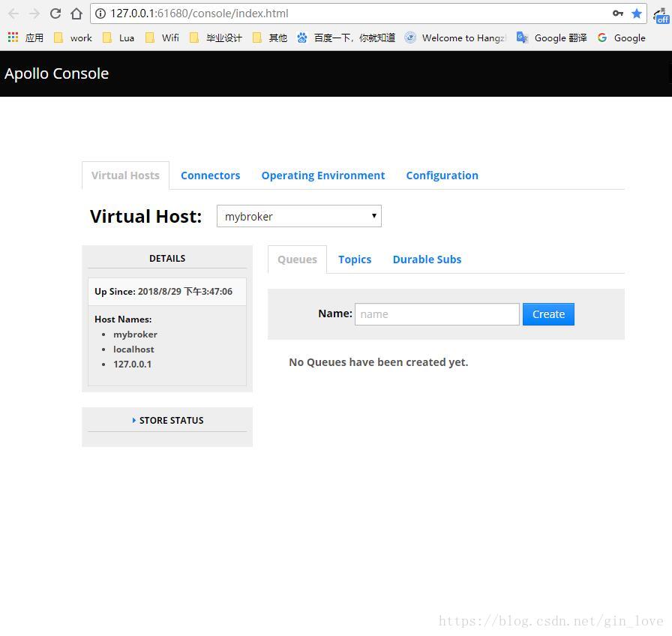Open Google 翻译 bookmark
This screenshot has height=636, width=672.
point(552,37)
